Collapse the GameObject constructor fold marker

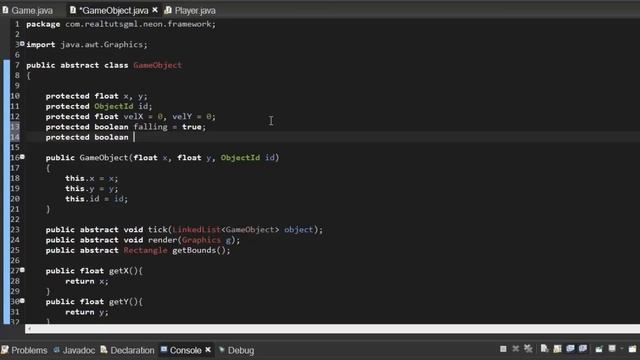(22, 156)
